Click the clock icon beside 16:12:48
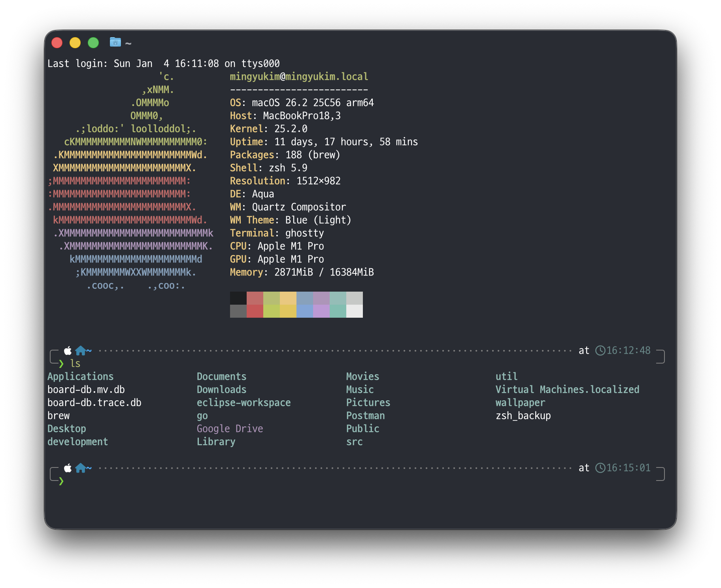This screenshot has width=721, height=588. point(600,351)
